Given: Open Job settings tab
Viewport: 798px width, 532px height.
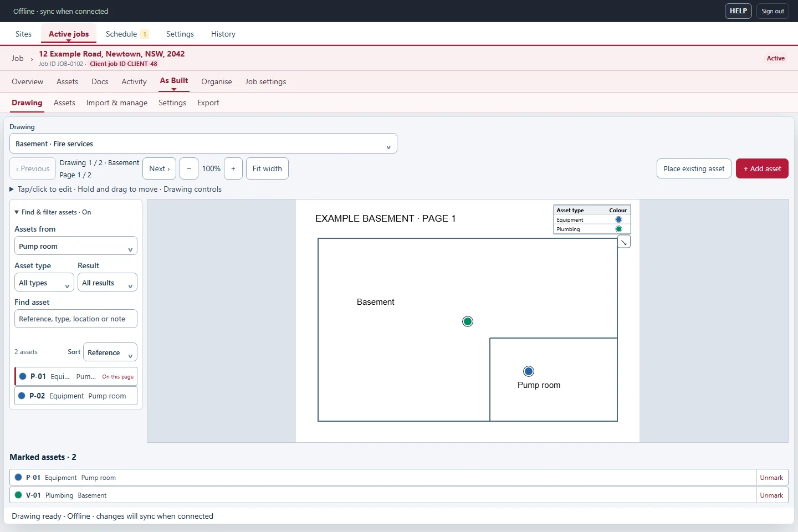Looking at the screenshot, I should point(266,81).
